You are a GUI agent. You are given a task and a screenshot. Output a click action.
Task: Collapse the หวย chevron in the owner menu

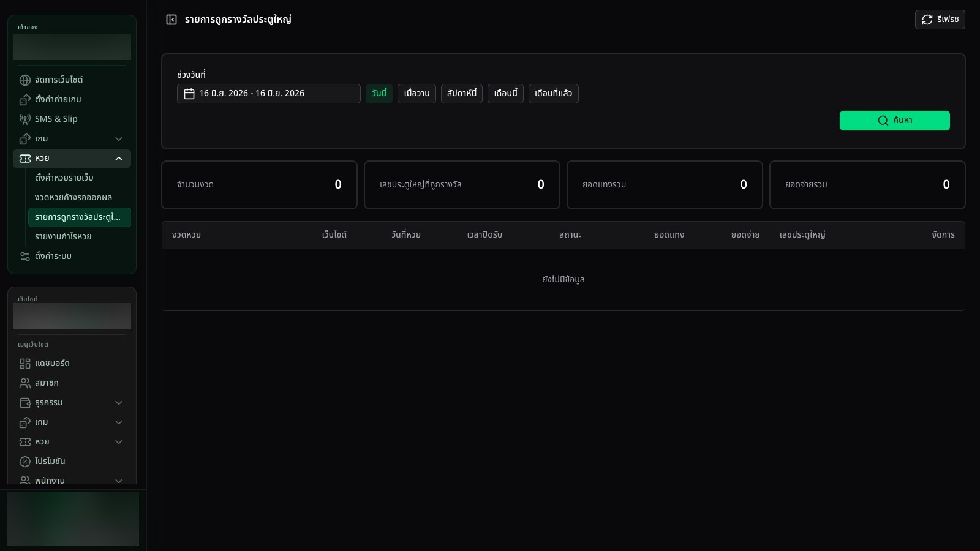119,159
